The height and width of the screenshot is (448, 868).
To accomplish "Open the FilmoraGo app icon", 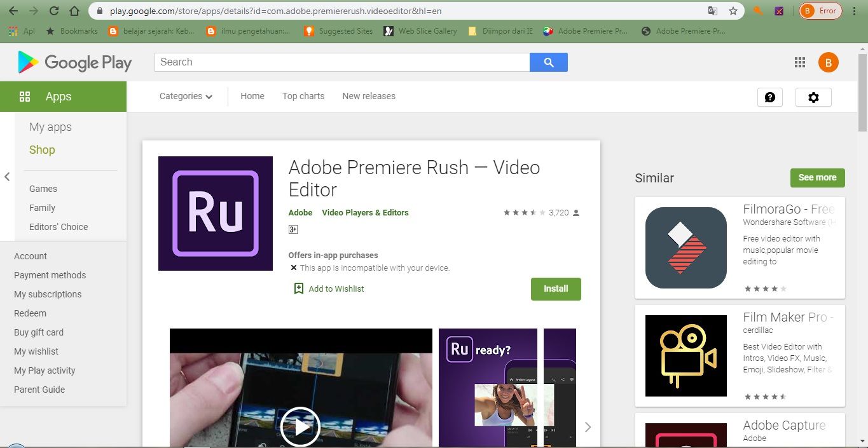I will 686,248.
